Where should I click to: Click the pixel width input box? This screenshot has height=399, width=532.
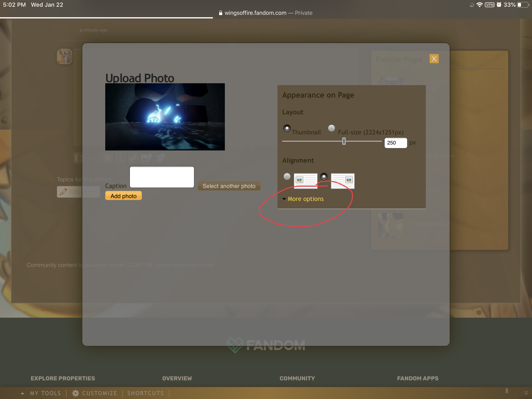click(395, 143)
